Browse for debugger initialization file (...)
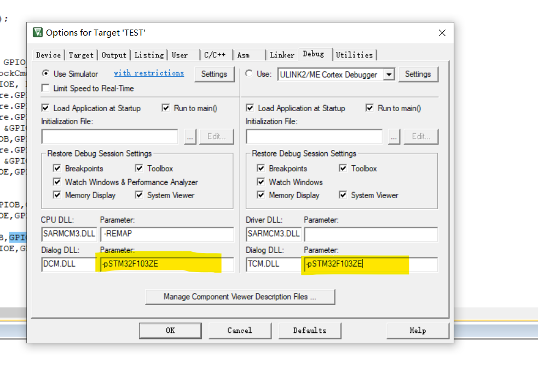The height and width of the screenshot is (392, 538). pos(394,137)
